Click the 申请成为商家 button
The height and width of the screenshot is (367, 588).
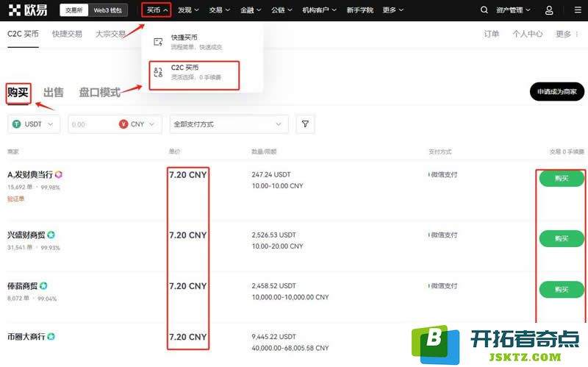pos(557,91)
